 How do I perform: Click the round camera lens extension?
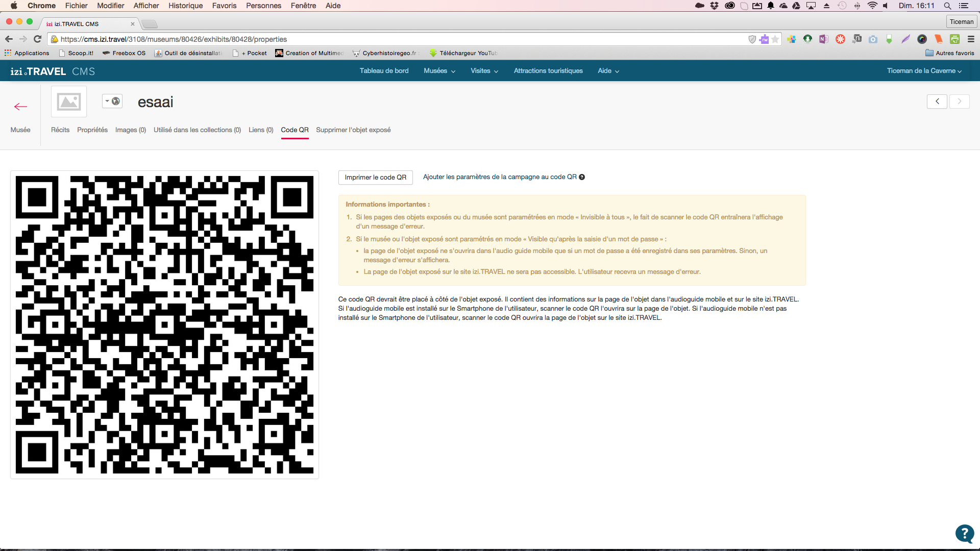click(922, 39)
